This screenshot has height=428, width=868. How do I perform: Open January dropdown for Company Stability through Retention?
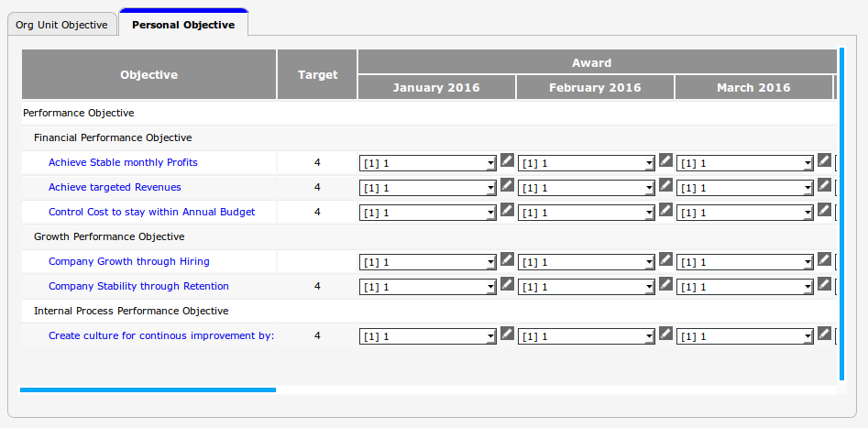pos(427,287)
